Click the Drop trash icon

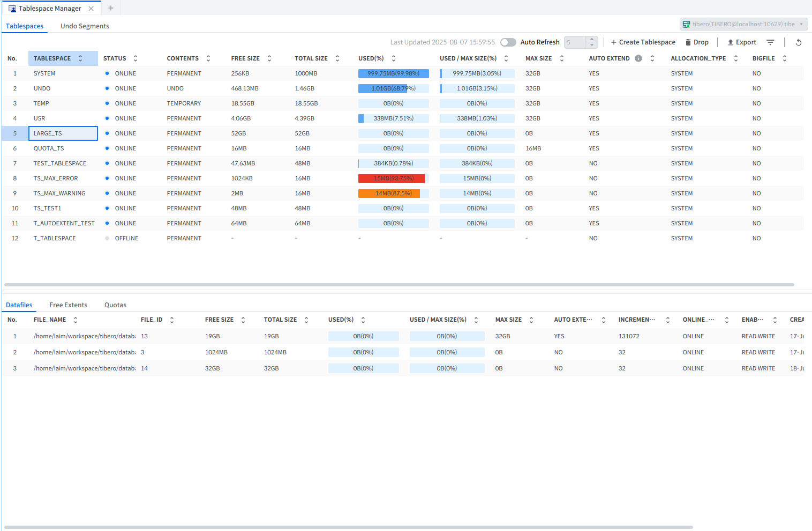[688, 42]
